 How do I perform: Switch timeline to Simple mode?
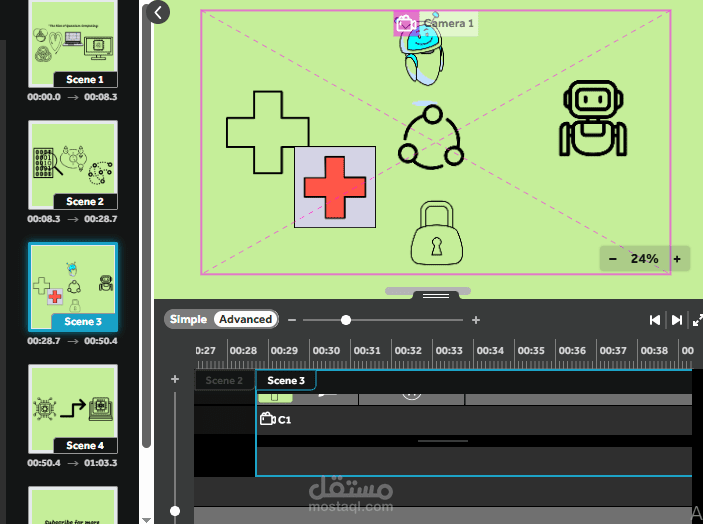pyautogui.click(x=188, y=319)
